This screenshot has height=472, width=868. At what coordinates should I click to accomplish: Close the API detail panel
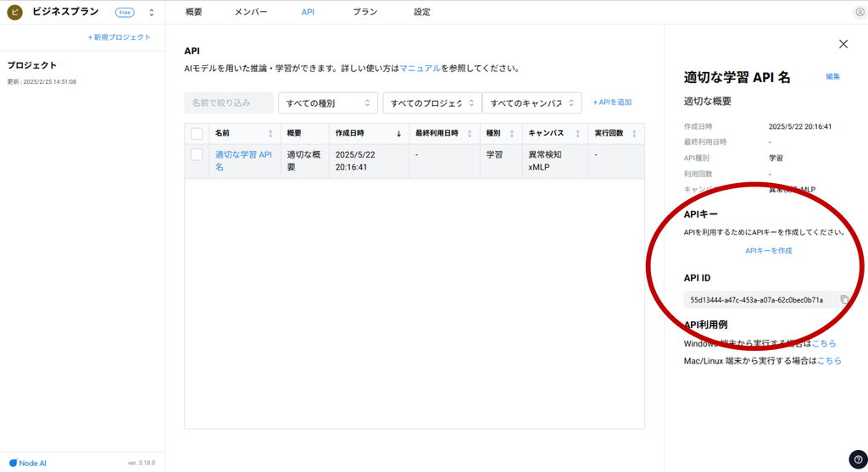(843, 44)
